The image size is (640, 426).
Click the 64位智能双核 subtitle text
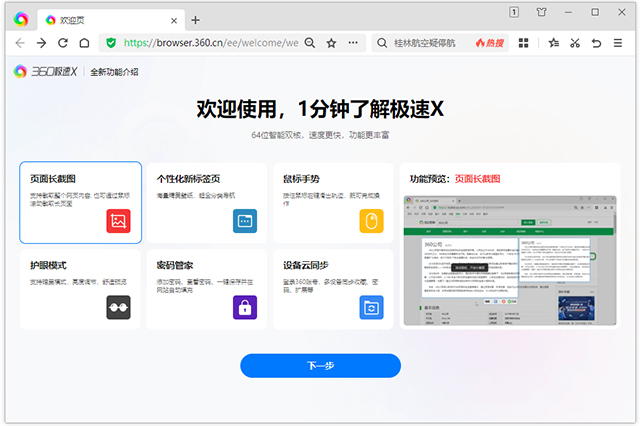320,135
